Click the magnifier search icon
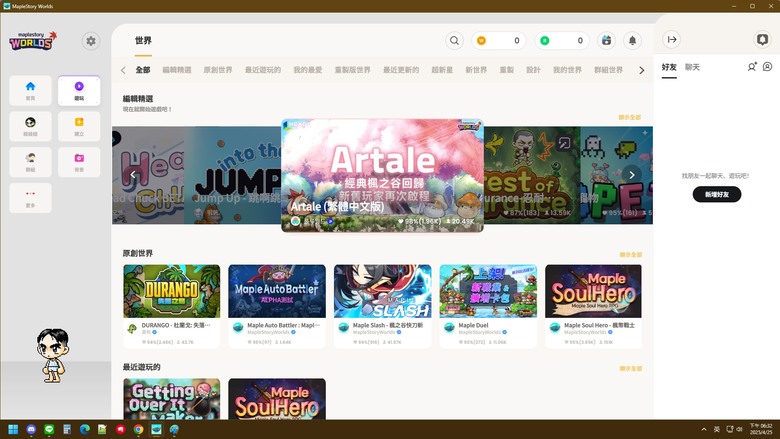Screen dimensions: 780x439 [454, 41]
